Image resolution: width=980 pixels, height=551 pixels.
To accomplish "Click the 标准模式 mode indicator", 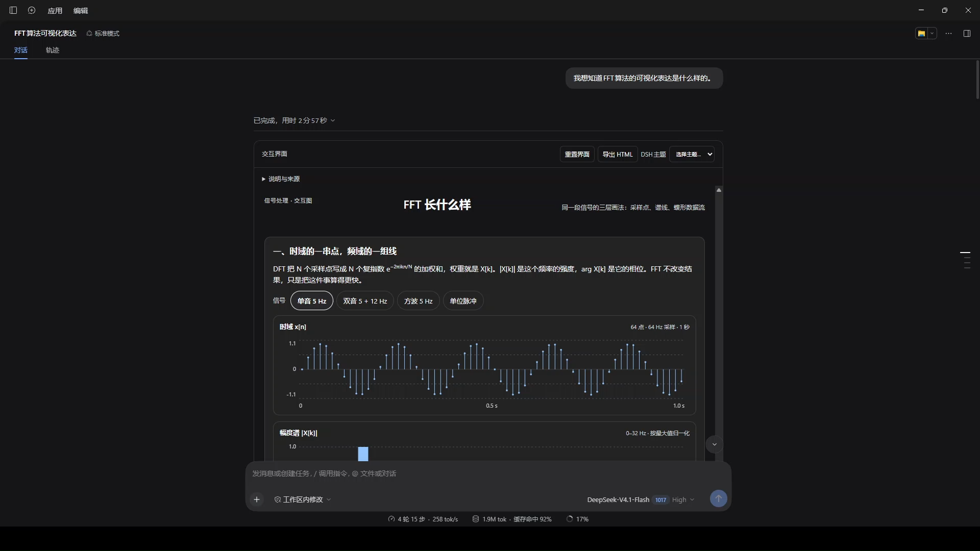I will click(x=103, y=33).
